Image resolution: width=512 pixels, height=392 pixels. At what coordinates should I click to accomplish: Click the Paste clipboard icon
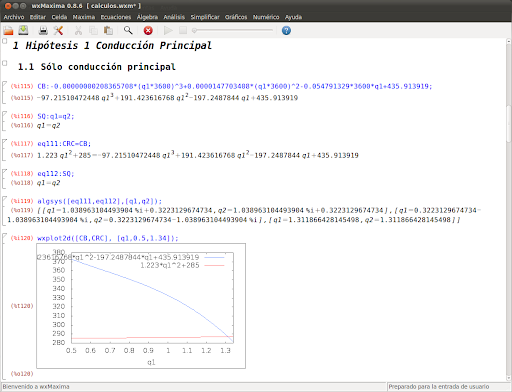(x=108, y=31)
